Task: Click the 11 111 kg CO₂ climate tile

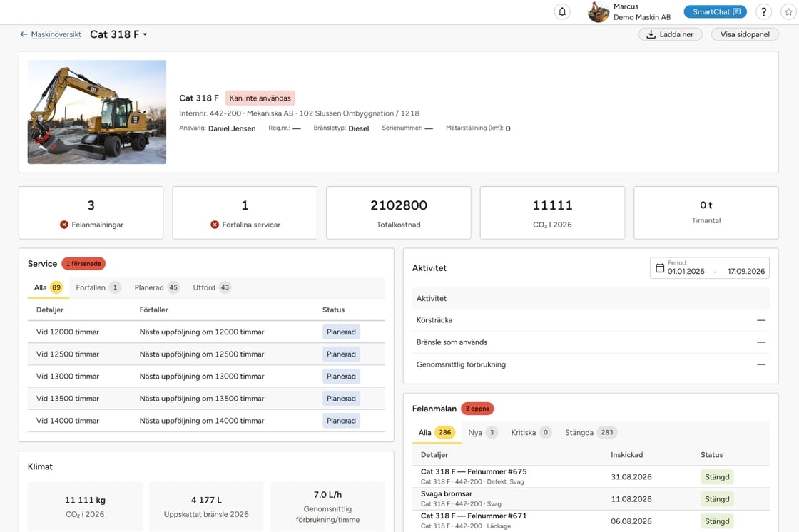Action: pyautogui.click(x=85, y=506)
